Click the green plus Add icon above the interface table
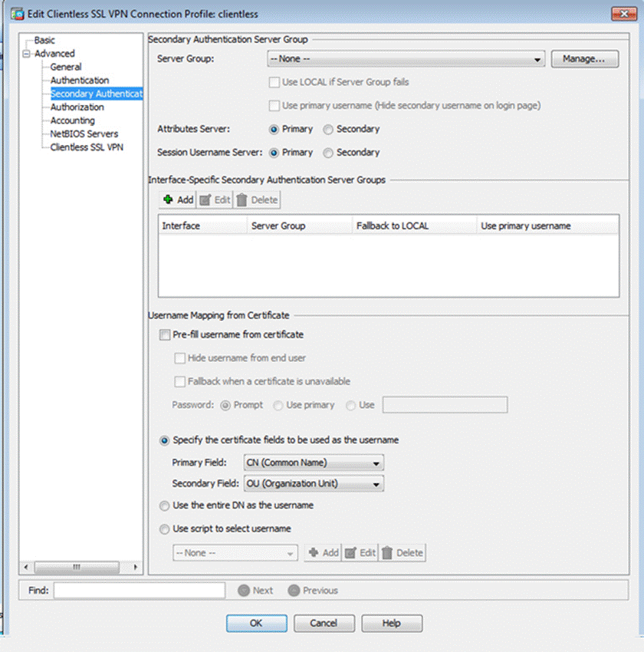This screenshot has width=644, height=652. pos(168,199)
